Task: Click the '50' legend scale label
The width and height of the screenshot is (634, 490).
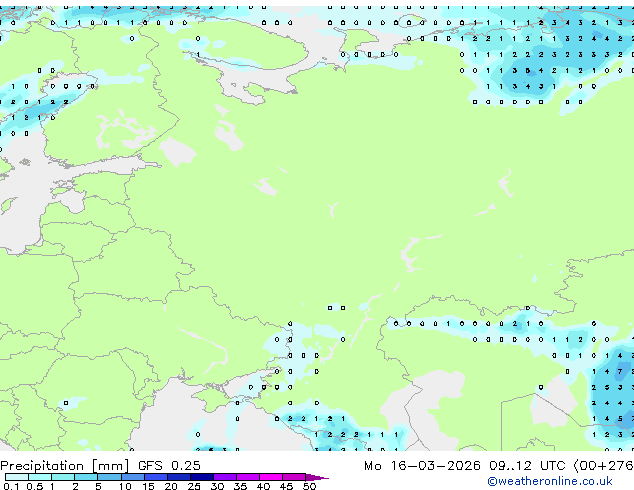Action: (x=309, y=486)
